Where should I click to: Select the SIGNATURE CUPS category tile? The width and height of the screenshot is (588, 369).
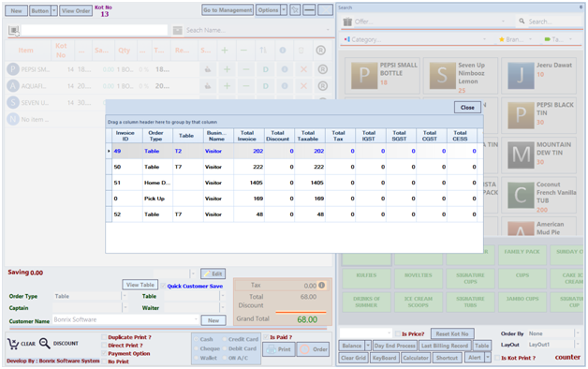[x=470, y=278]
